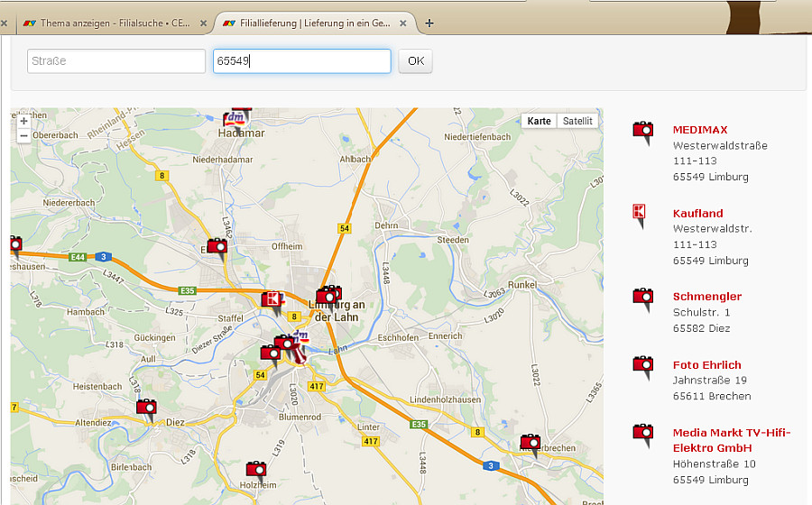The height and width of the screenshot is (505, 812).
Task: Zoom in the map with plus button
Action: coord(23,121)
